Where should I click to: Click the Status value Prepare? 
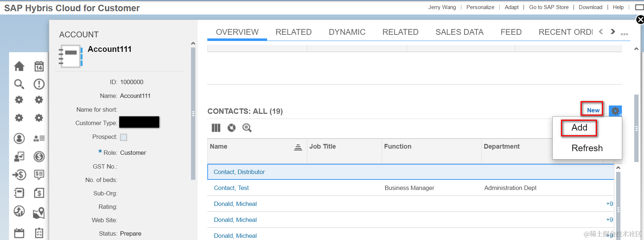(x=130, y=233)
